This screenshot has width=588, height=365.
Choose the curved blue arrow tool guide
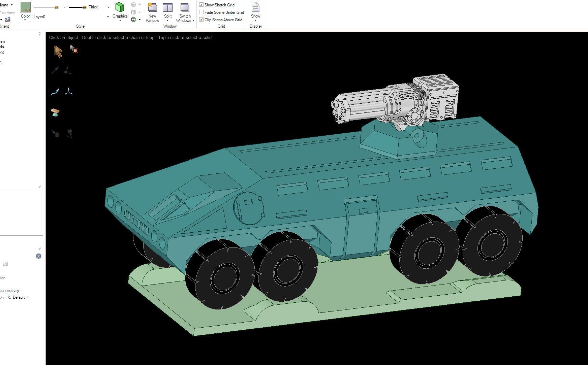point(55,92)
